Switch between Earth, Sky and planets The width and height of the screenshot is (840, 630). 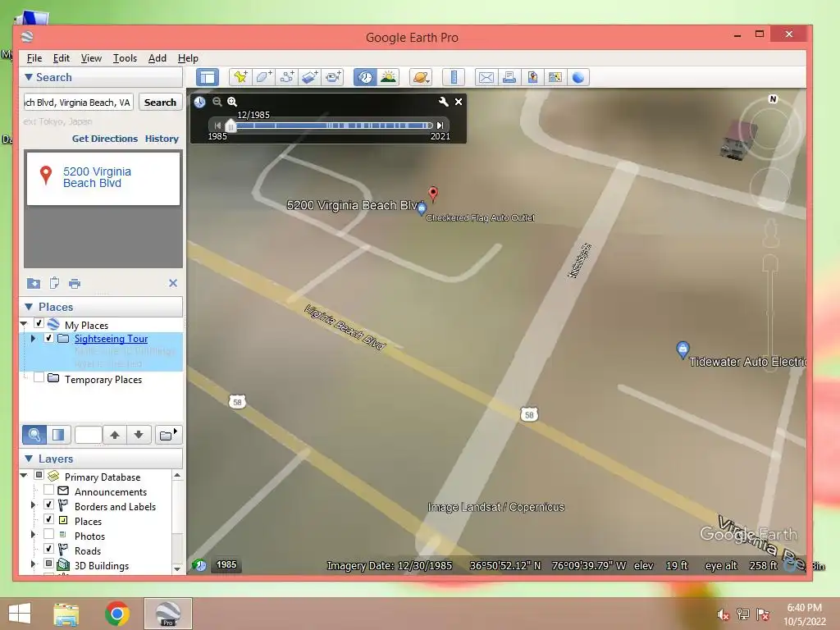421,77
